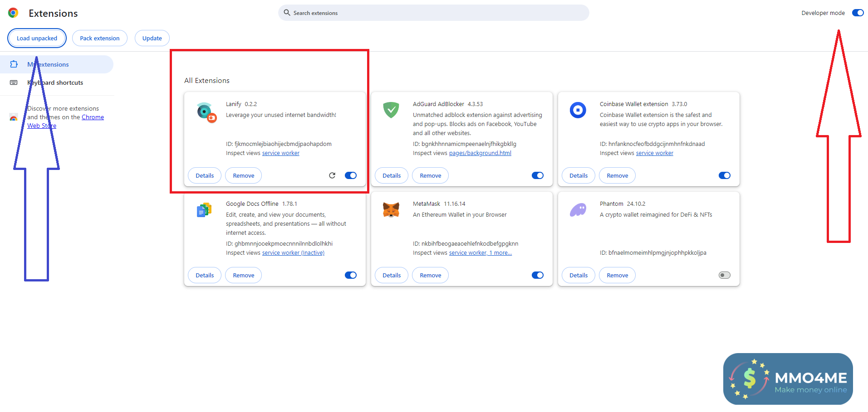
Task: Click the Google Docs Offline icon
Action: pos(204,210)
